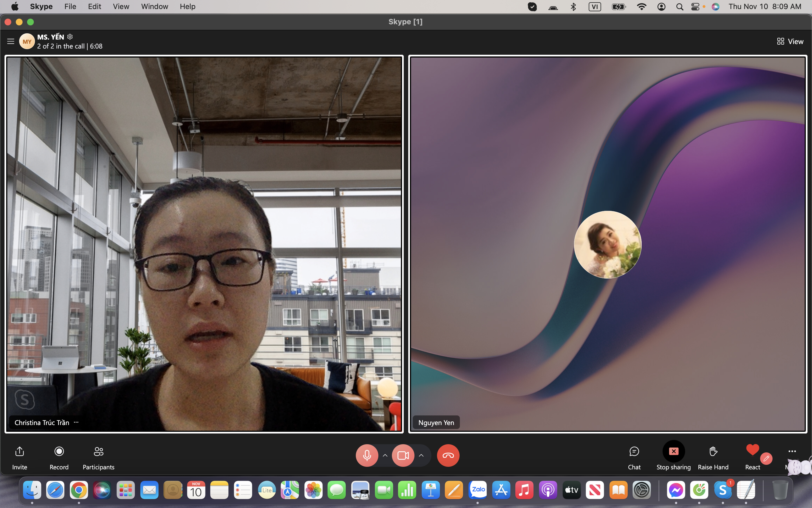Expand camera options chevron

click(421, 456)
